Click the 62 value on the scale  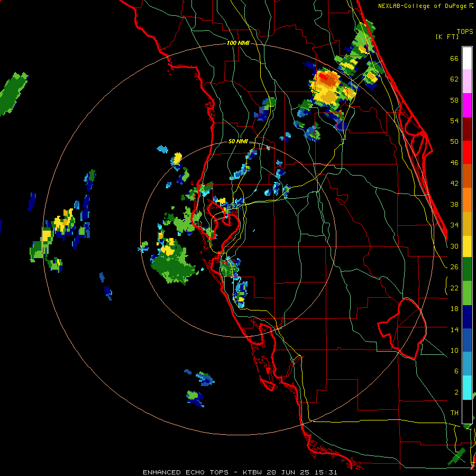[454, 79]
